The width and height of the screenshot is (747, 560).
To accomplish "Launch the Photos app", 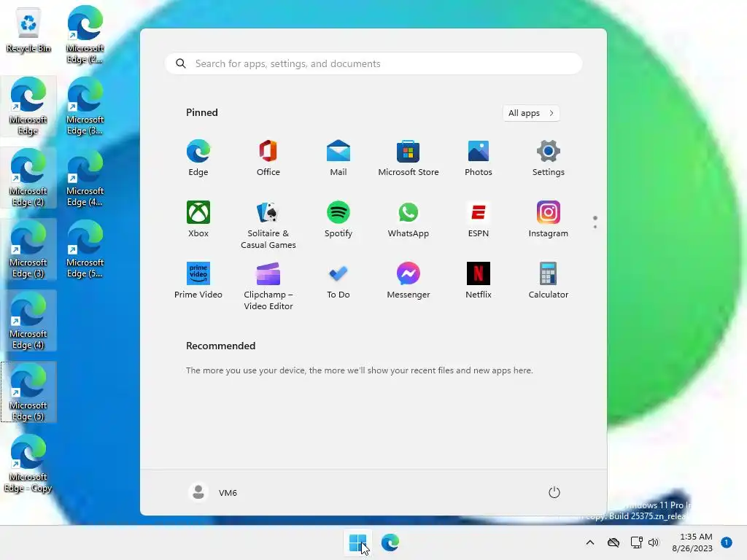I will (x=479, y=157).
